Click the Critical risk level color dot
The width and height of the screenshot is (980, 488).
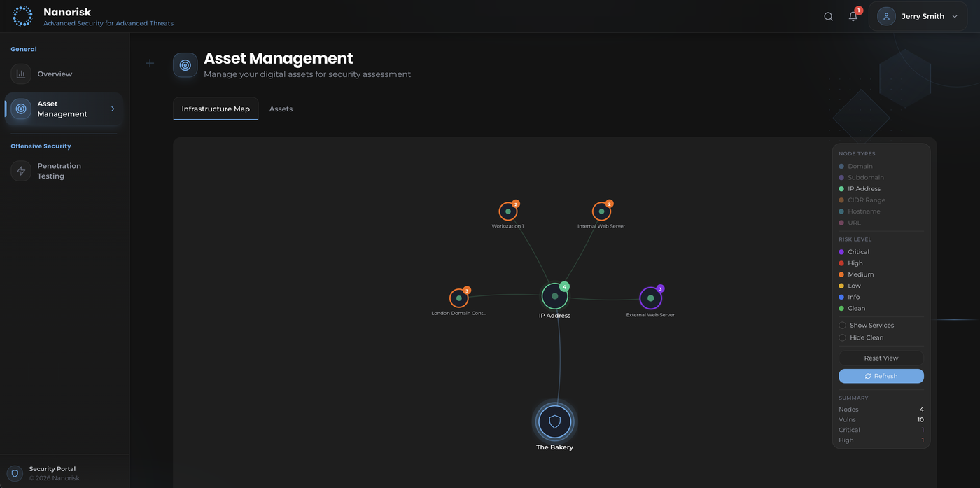[842, 251]
